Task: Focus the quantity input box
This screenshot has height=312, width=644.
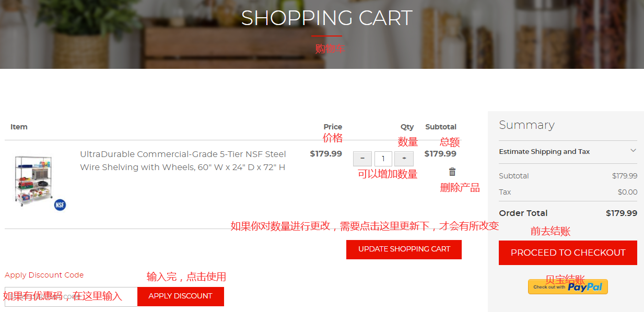Action: point(383,159)
